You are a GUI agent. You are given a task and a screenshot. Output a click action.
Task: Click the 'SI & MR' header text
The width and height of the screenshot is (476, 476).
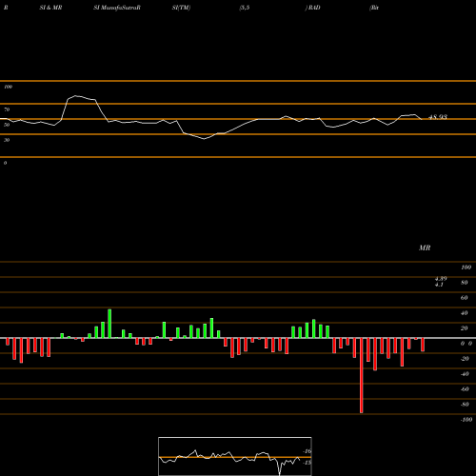coord(50,8)
